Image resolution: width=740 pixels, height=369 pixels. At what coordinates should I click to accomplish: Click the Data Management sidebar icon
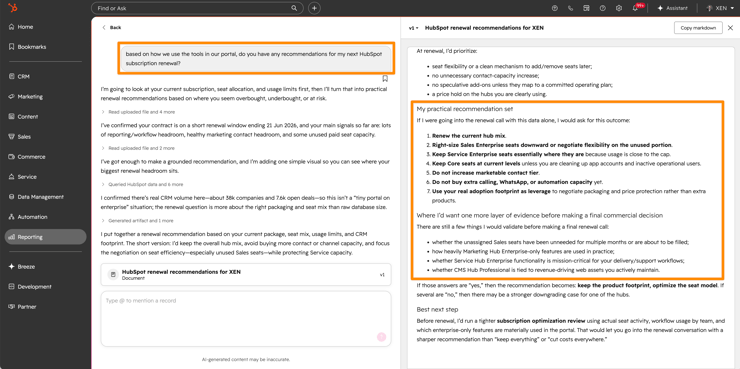(x=11, y=197)
